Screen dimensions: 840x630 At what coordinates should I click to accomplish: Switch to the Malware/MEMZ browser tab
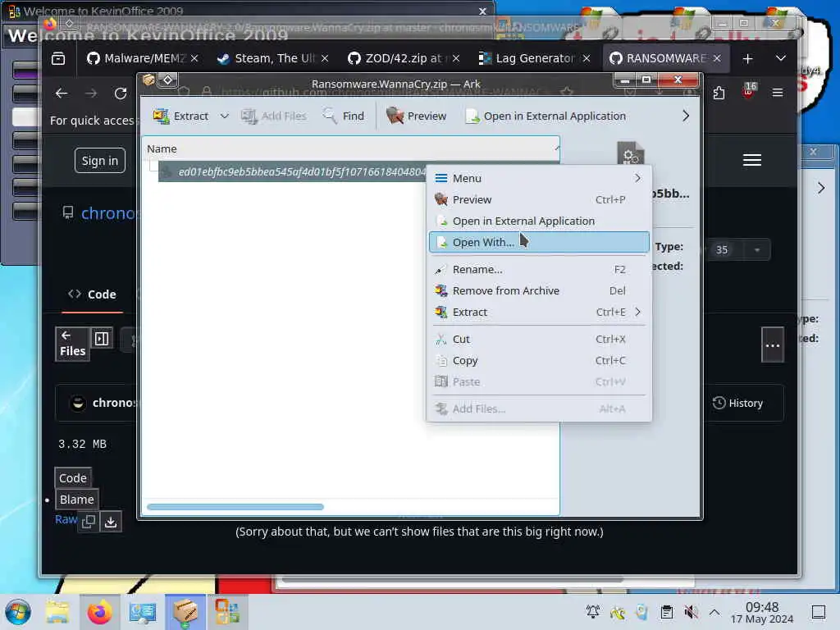(138, 58)
